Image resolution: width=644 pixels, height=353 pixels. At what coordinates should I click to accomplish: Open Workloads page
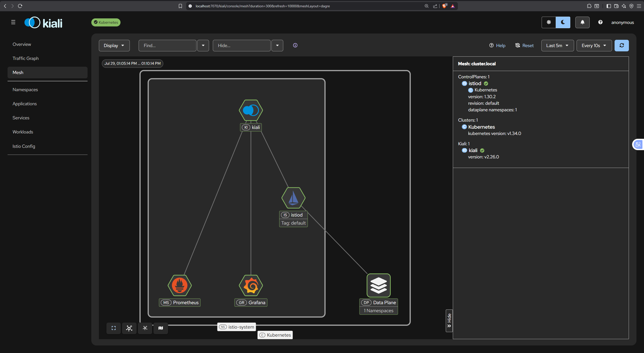click(23, 132)
